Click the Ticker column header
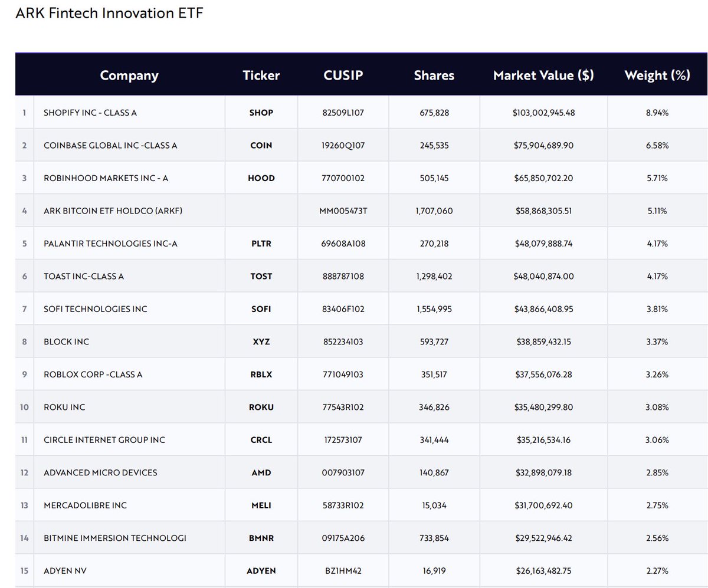Screen dimensions: 708x588 coord(261,75)
